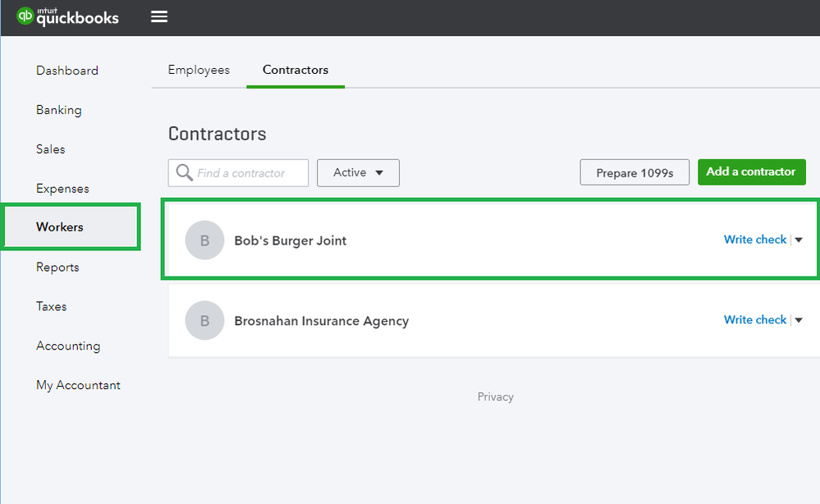Write check for Brosnahan Insurance Agency

[754, 320]
